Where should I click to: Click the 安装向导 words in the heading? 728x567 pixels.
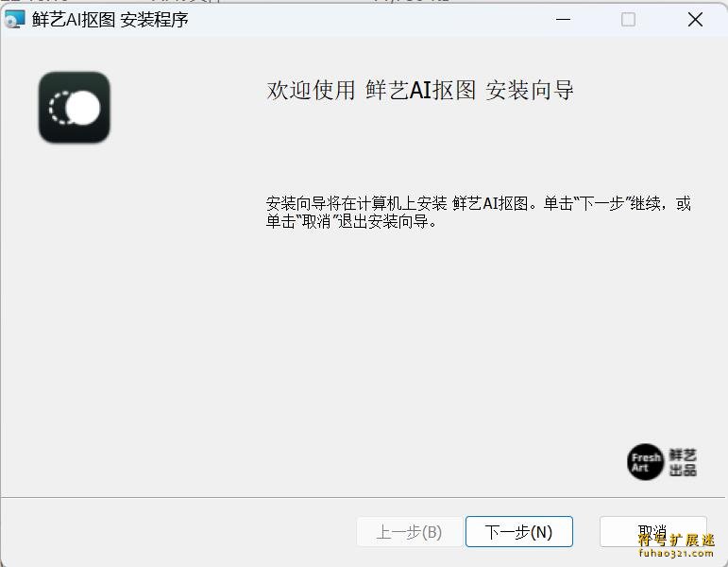530,91
